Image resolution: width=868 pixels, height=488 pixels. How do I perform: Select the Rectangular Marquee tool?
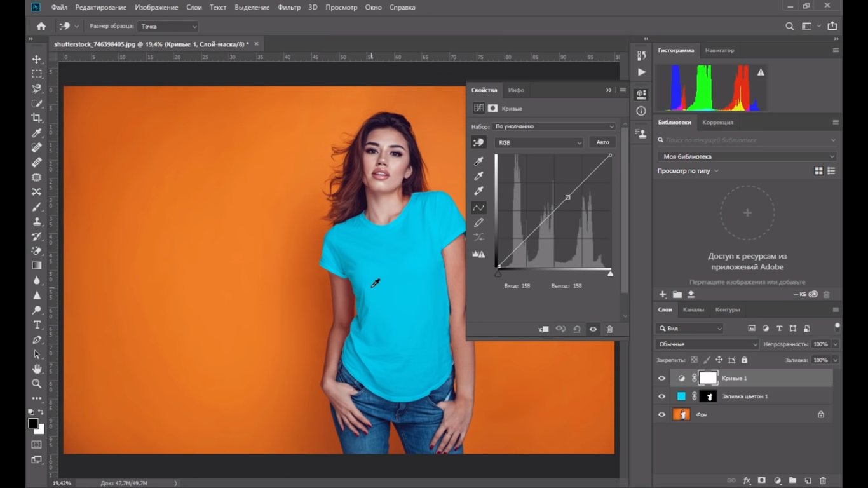(37, 74)
